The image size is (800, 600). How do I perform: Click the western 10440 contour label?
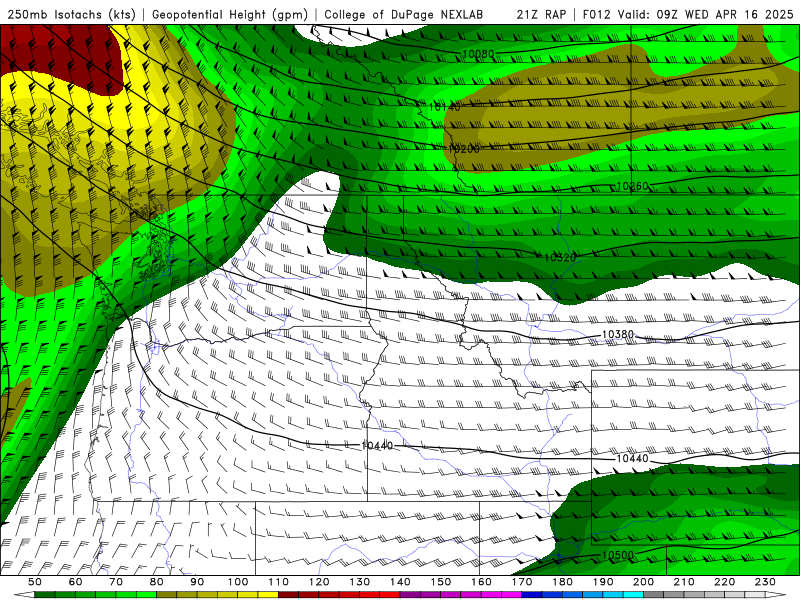click(377, 446)
